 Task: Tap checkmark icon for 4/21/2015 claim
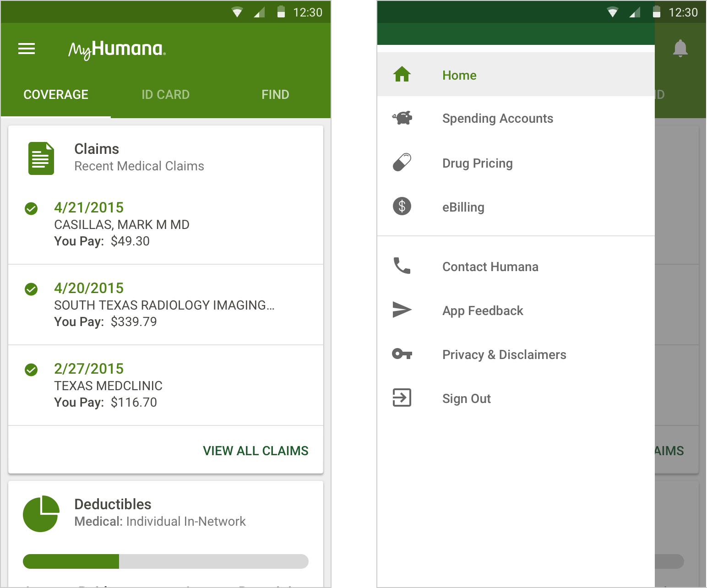(31, 208)
